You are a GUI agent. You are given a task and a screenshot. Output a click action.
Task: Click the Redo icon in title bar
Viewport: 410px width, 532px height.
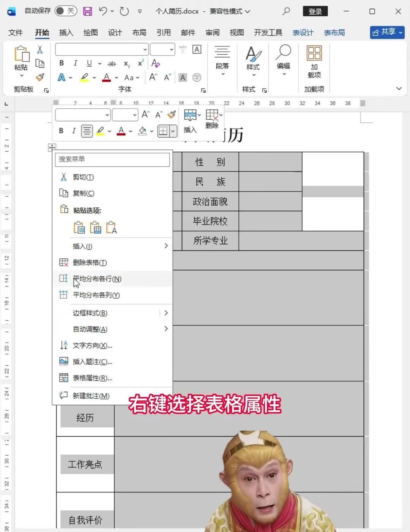point(124,11)
